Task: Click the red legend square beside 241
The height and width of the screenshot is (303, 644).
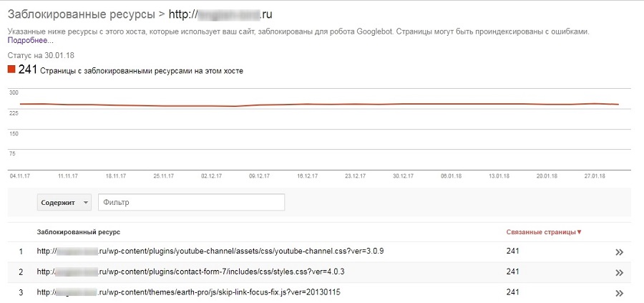Action: [11, 69]
